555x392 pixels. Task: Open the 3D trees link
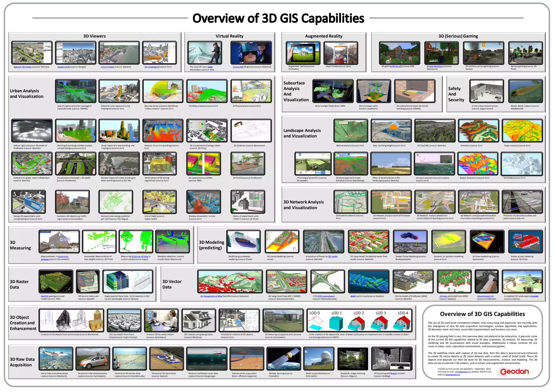coord(444,296)
